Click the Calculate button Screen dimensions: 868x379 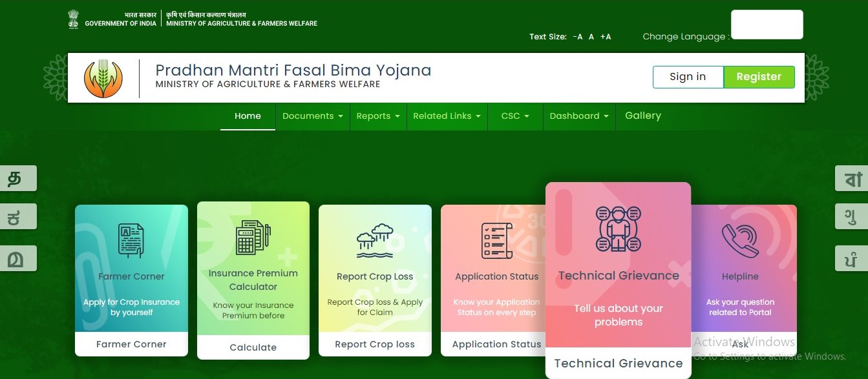[253, 347]
